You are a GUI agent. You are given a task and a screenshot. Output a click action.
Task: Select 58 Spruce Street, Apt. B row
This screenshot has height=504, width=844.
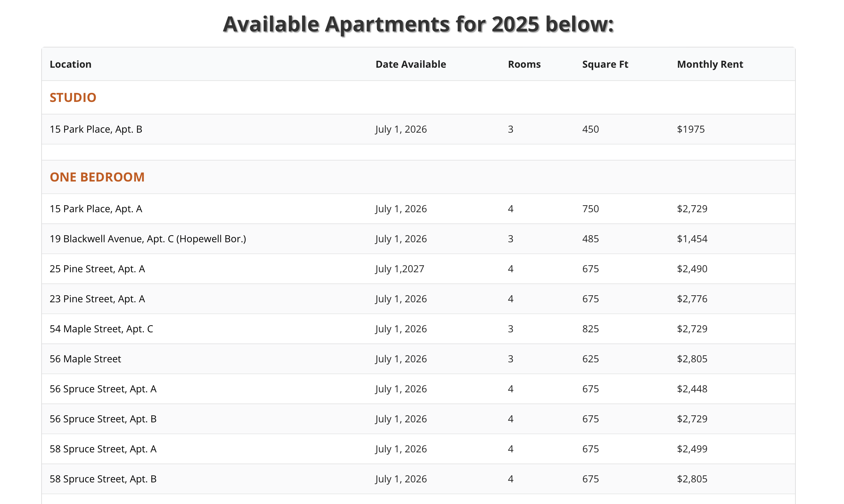[x=103, y=479]
